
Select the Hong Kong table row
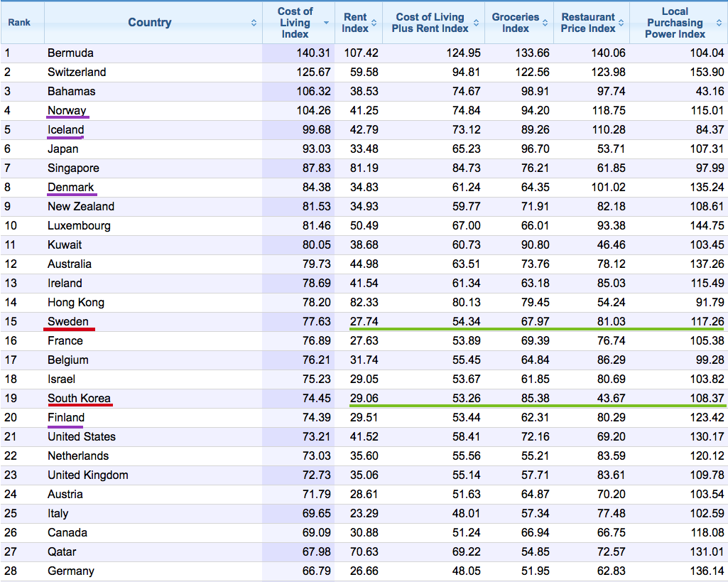[x=355, y=302]
